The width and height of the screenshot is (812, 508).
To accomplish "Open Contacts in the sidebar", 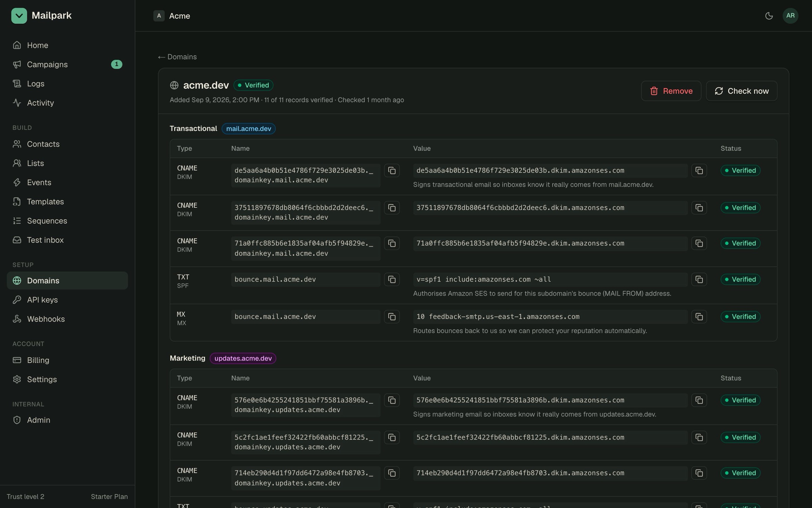I will pos(67,144).
